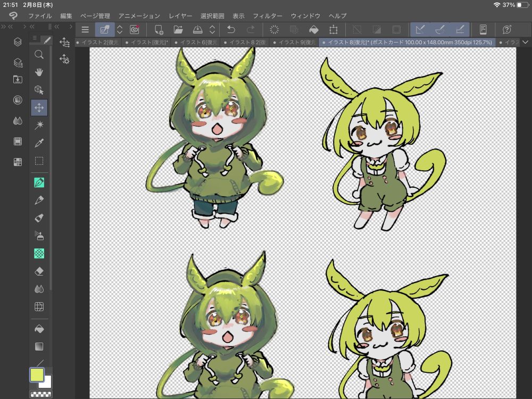Click the Fill bucket in the command bar
Viewport: 532px width, 399px height.
314,30
